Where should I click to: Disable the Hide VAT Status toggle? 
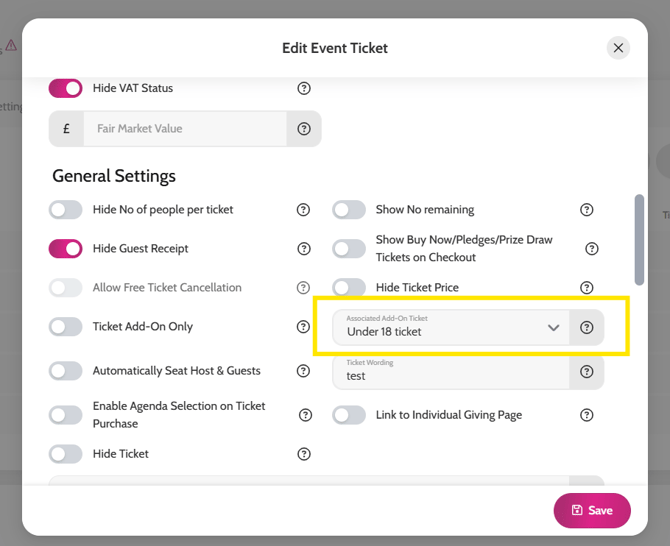click(x=66, y=89)
